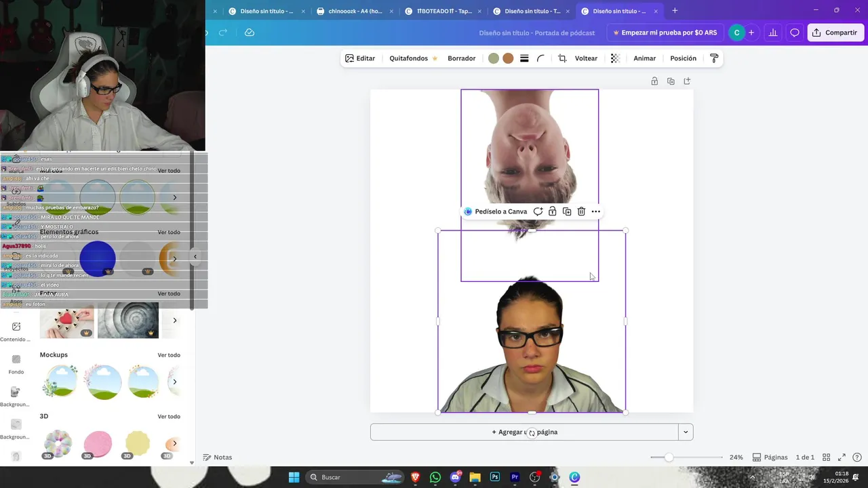Click Ver todo next to 3D
The image size is (868, 488).
pyautogui.click(x=169, y=416)
